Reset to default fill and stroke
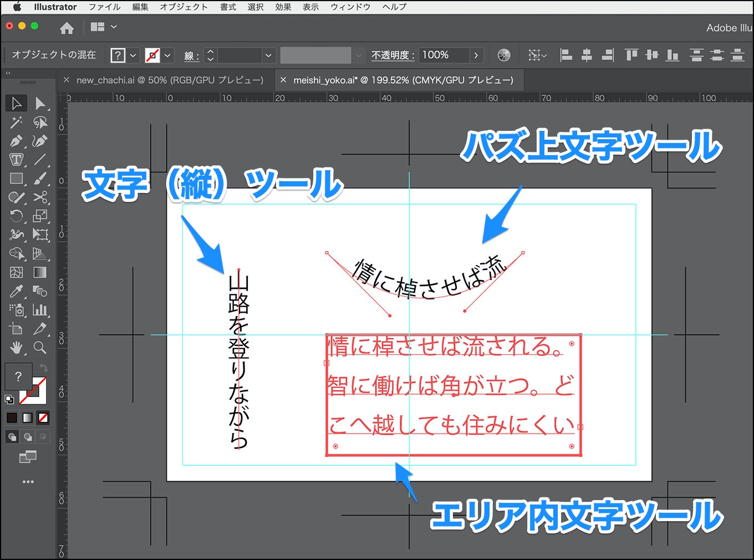 [9, 400]
